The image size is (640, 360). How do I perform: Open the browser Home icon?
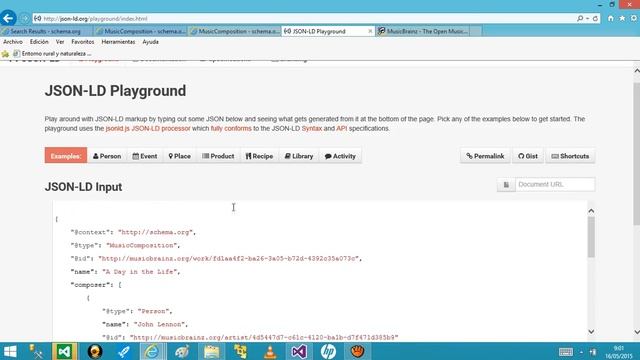[611, 18]
